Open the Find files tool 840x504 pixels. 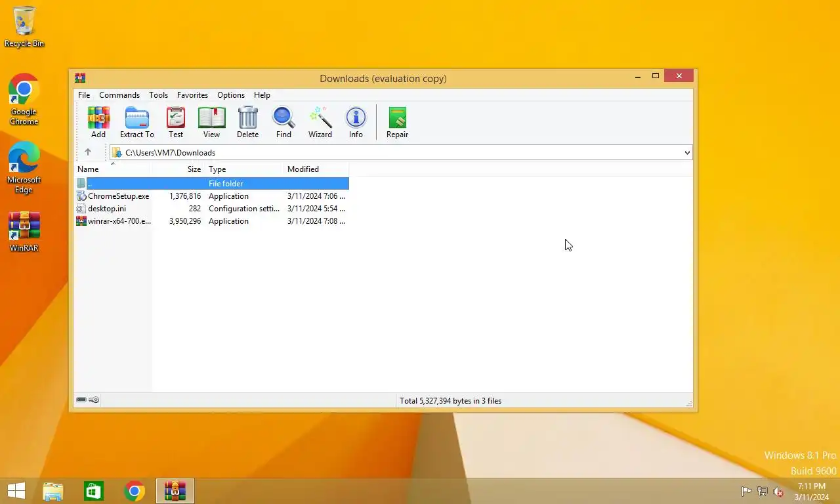point(283,123)
